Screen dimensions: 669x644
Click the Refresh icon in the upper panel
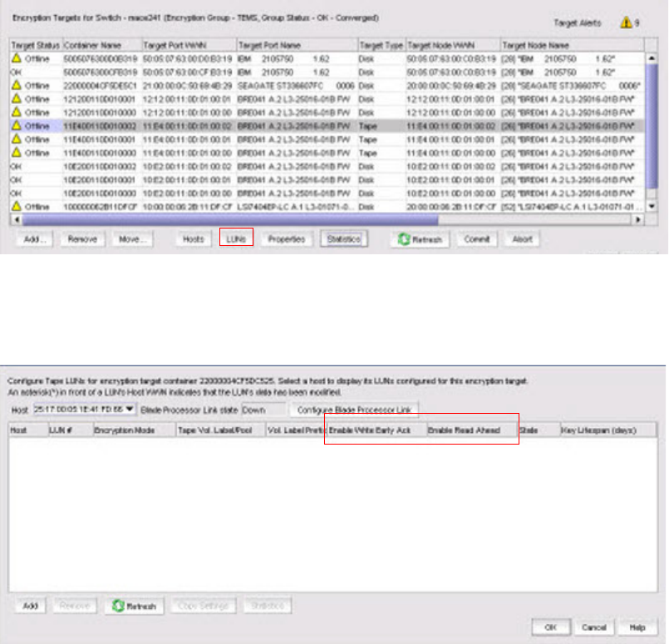point(406,239)
